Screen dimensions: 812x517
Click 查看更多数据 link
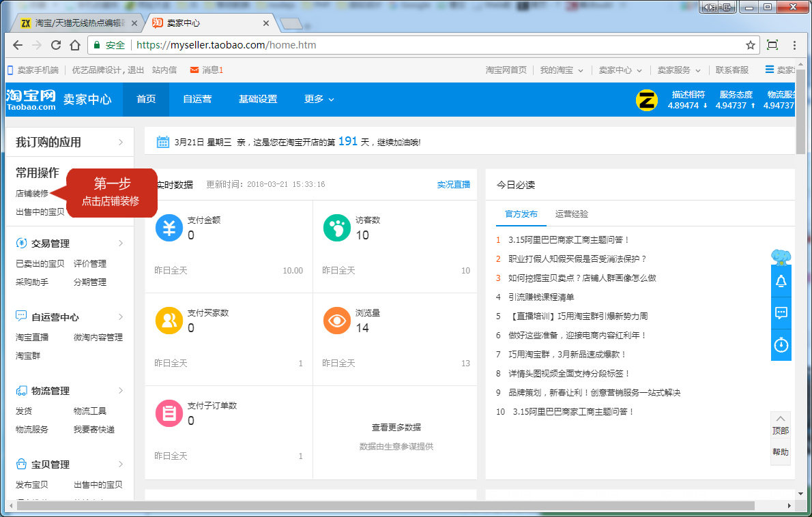(x=396, y=427)
